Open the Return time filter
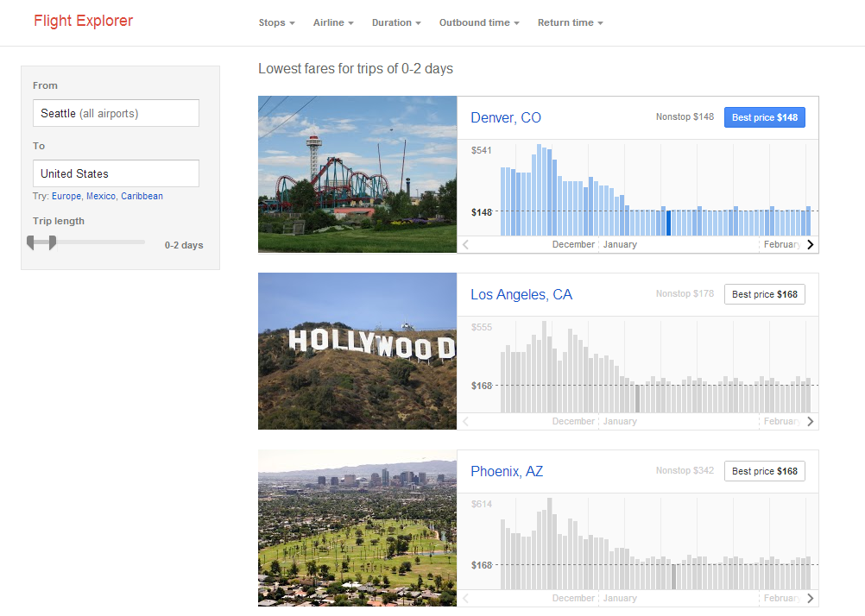 coord(570,22)
